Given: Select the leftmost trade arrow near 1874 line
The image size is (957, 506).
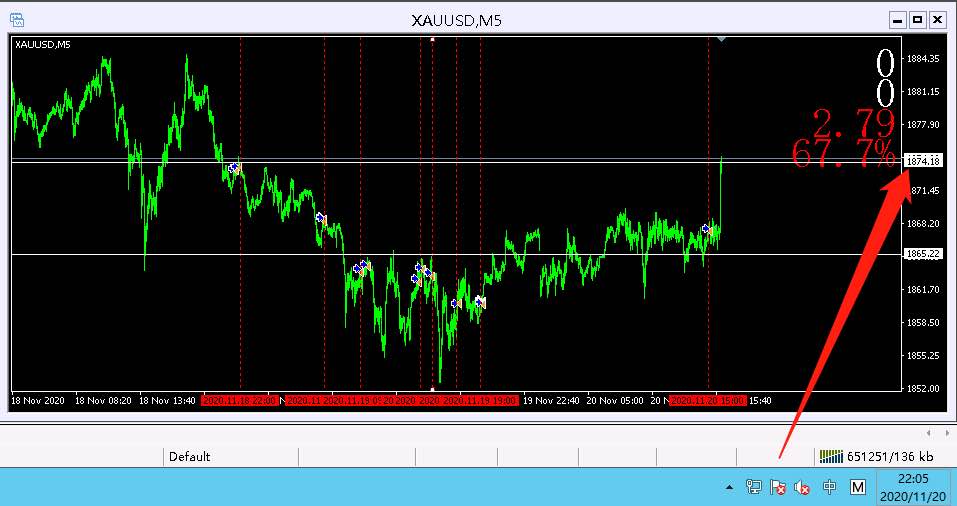Looking at the screenshot, I should (x=233, y=168).
